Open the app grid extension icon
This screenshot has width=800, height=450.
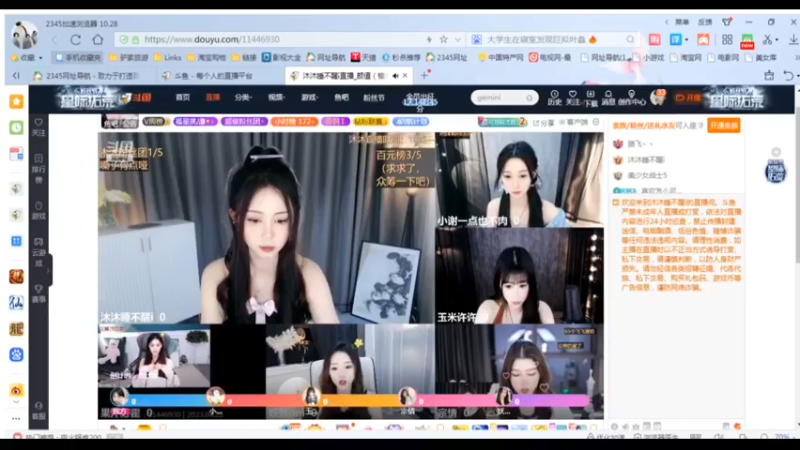(727, 39)
